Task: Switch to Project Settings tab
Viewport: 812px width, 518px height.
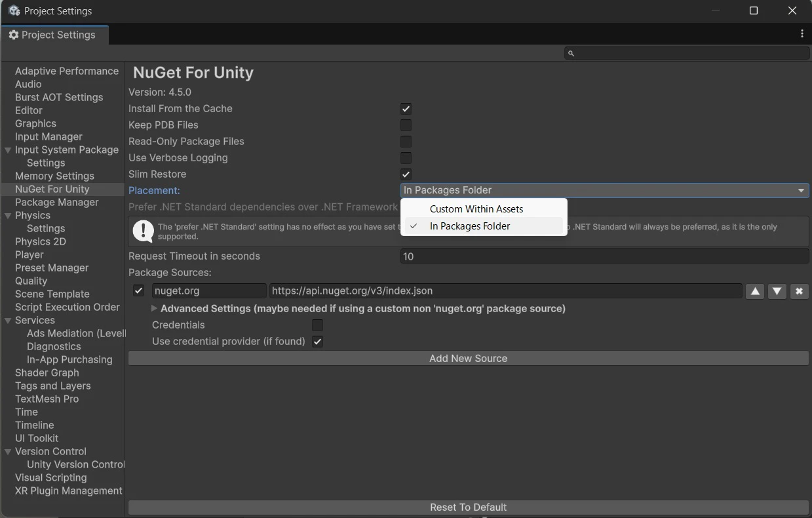Action: tap(55, 35)
